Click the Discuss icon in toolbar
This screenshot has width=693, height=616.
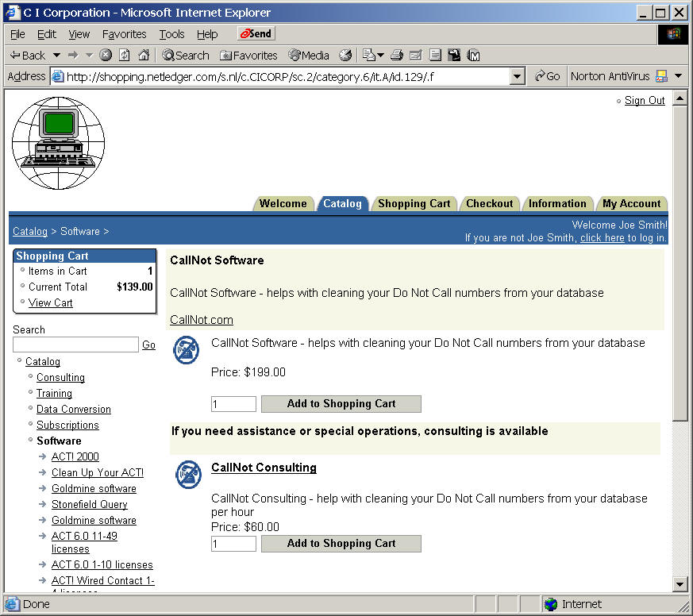coord(435,56)
